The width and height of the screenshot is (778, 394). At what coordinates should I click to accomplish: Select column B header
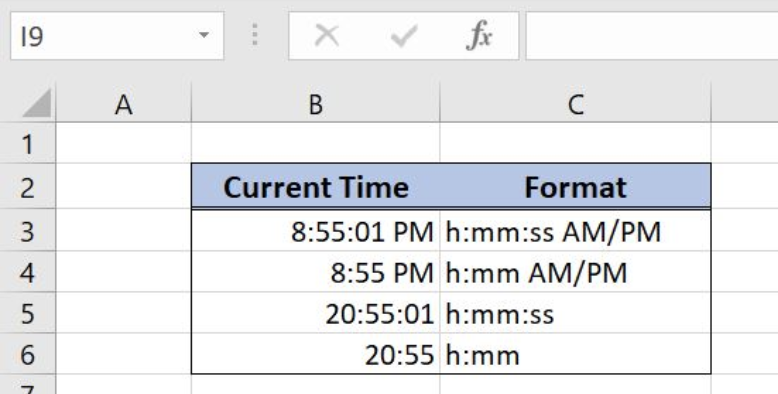click(316, 103)
